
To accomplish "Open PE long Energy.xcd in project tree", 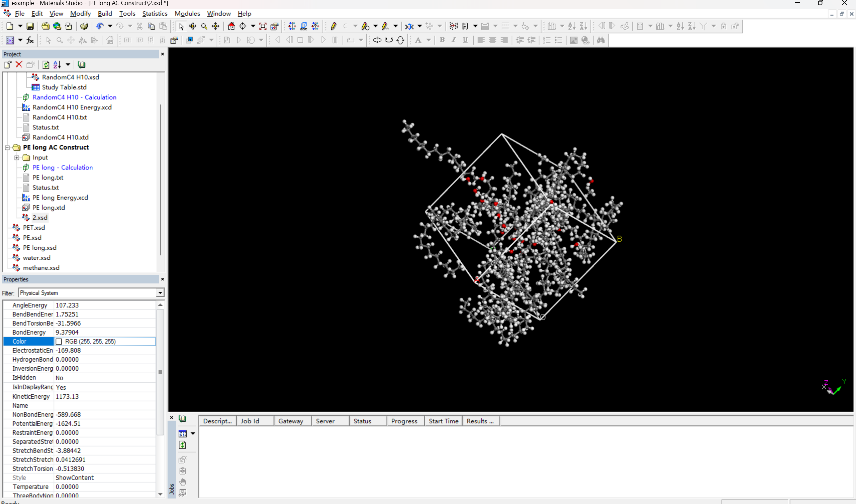I will (x=60, y=198).
